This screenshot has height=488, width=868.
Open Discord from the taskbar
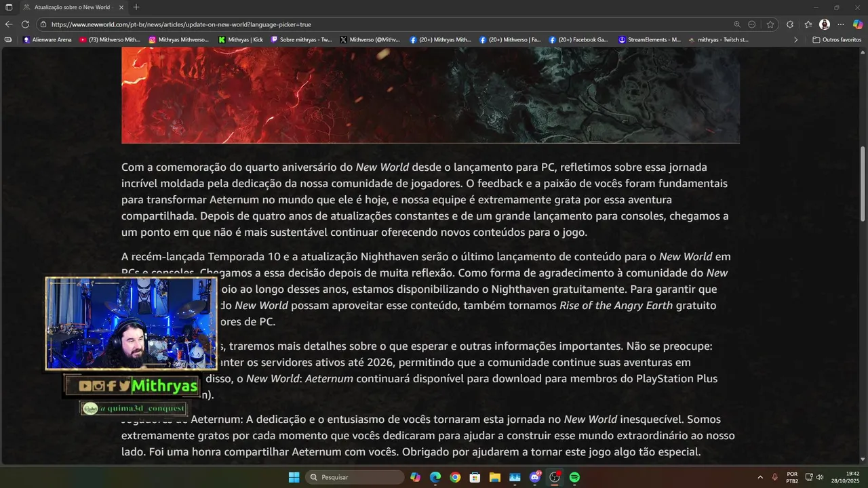click(535, 477)
